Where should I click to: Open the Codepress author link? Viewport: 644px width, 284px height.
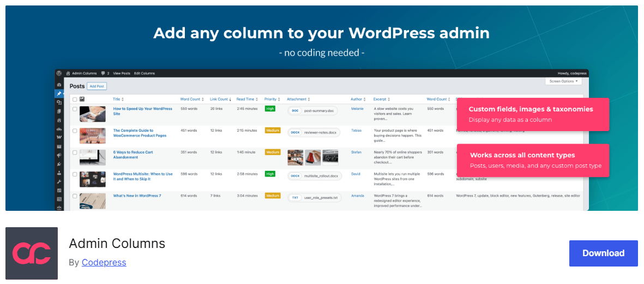pyautogui.click(x=104, y=262)
